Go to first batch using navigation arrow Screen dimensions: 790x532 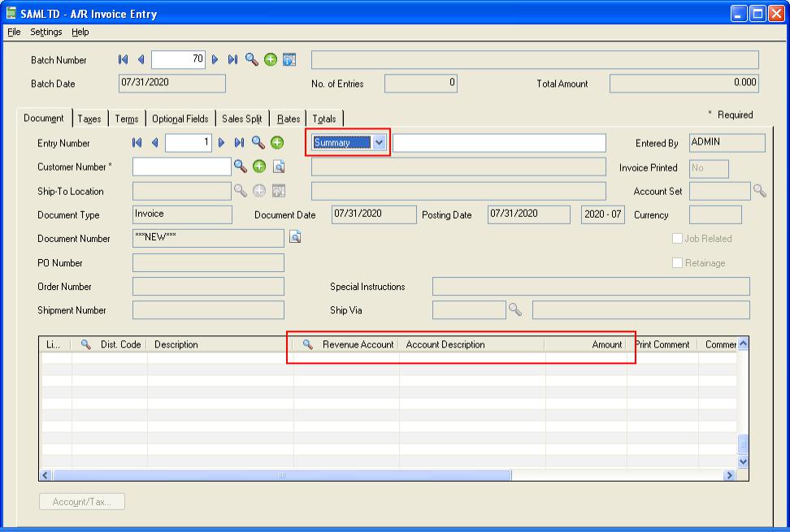124,59
